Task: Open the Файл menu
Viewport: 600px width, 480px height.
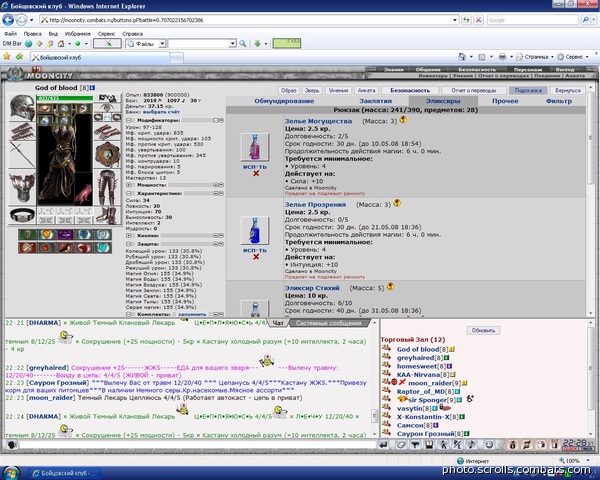Action: point(11,34)
